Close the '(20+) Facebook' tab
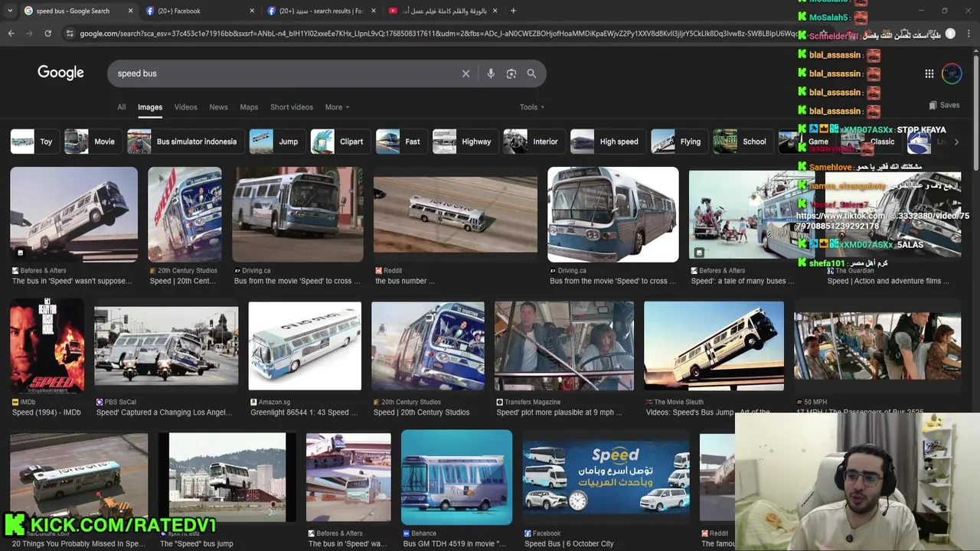 click(252, 11)
